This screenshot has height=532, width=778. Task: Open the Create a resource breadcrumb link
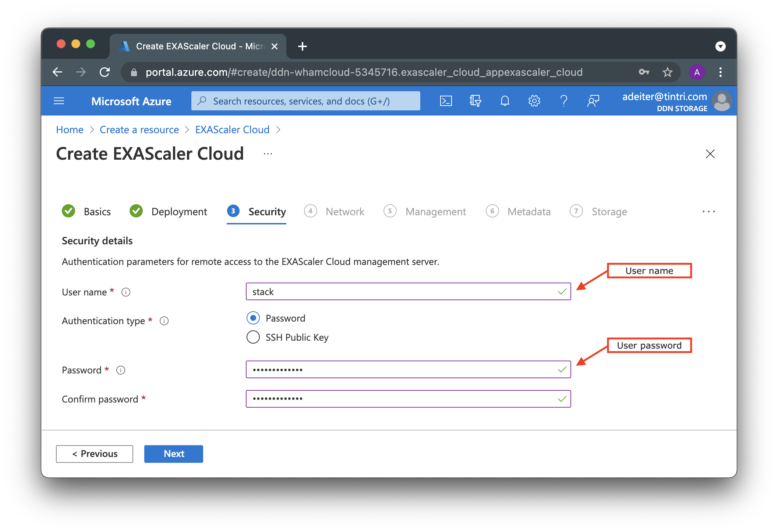139,130
